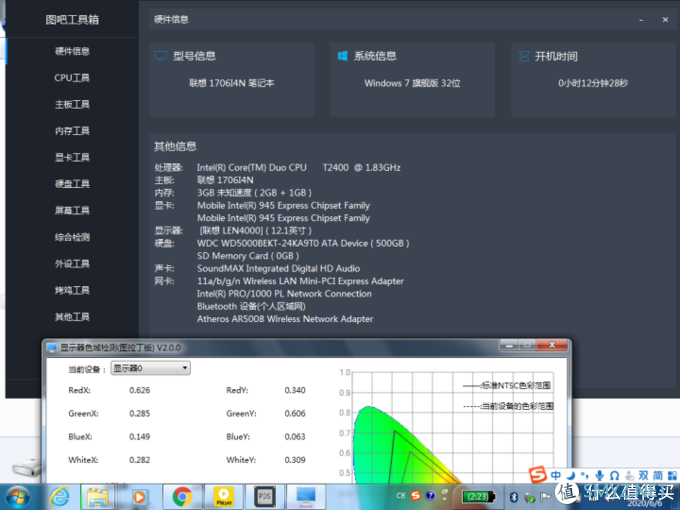
Task: Click the hourglass icon beside 开机时间
Action: pos(524,56)
